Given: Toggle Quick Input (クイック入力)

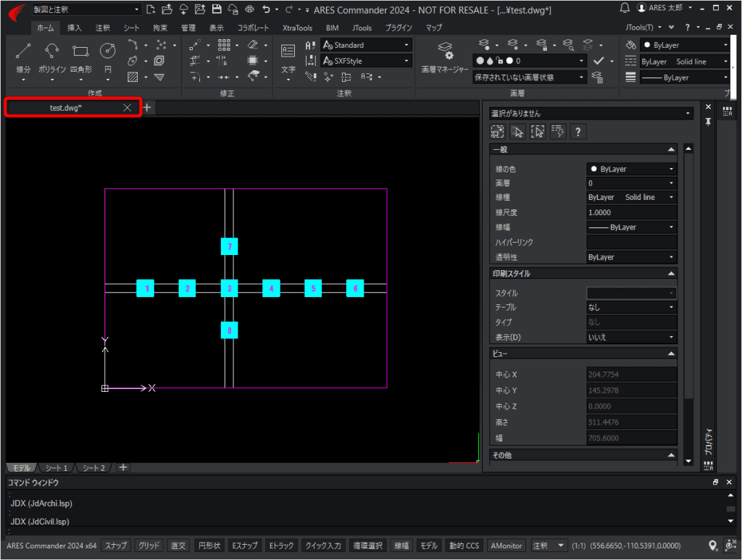Looking at the screenshot, I should [x=323, y=546].
